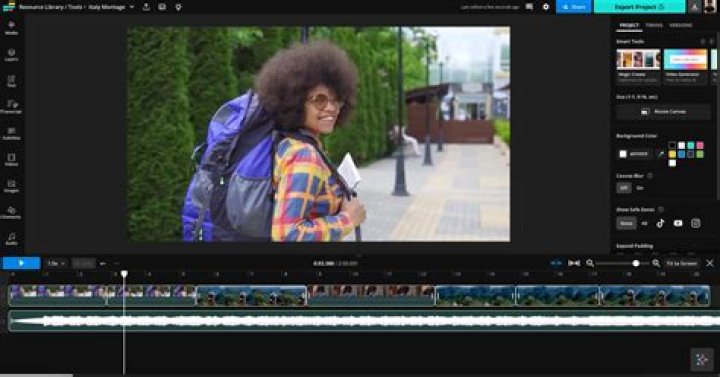This screenshot has height=377, width=720.
Task: Set Show Safe Zones to None
Action: 626,223
